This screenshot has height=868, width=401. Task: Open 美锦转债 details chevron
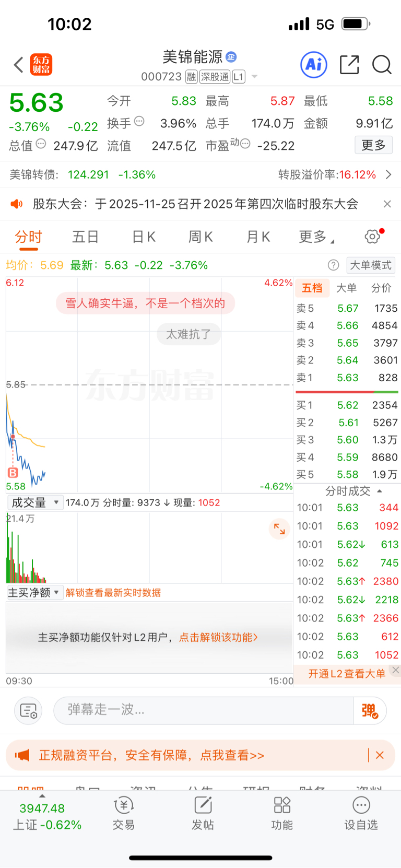click(388, 174)
